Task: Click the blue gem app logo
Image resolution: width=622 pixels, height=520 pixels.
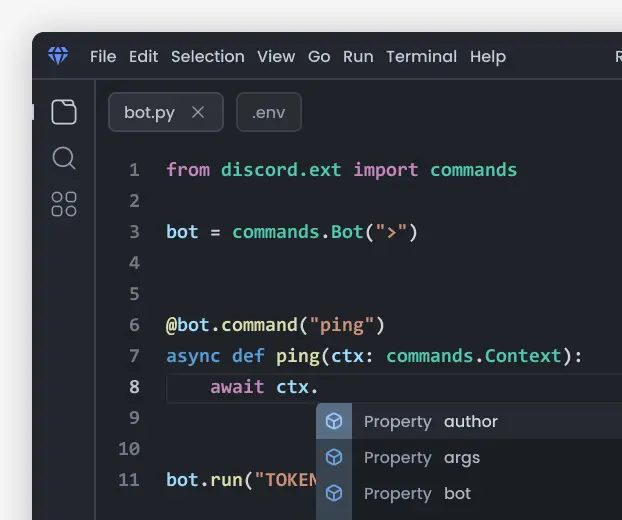Action: click(x=58, y=56)
